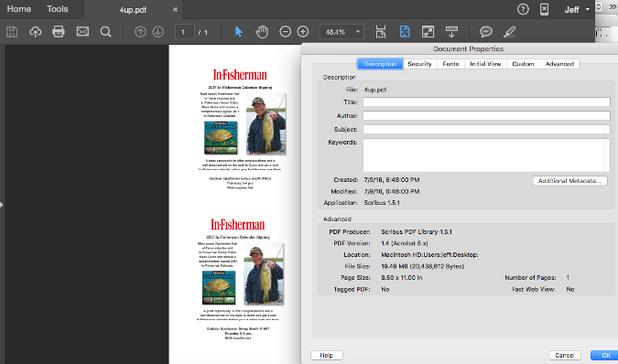Viewport: 618px width, 364px height.
Task: Go to next page arrow
Action: pyautogui.click(x=158, y=32)
